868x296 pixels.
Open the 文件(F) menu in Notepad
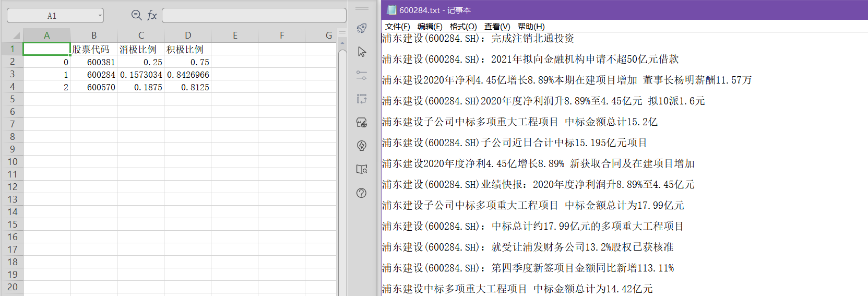pyautogui.click(x=397, y=27)
